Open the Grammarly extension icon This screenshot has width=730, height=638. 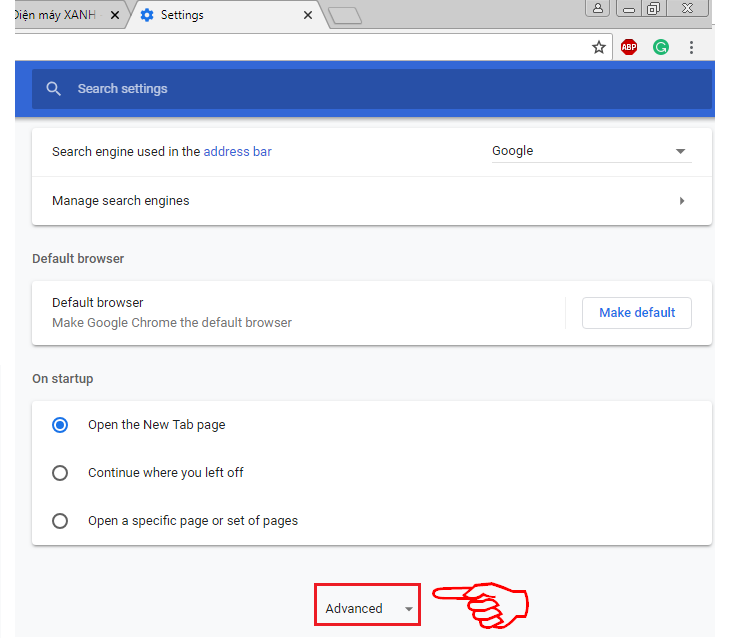point(661,47)
